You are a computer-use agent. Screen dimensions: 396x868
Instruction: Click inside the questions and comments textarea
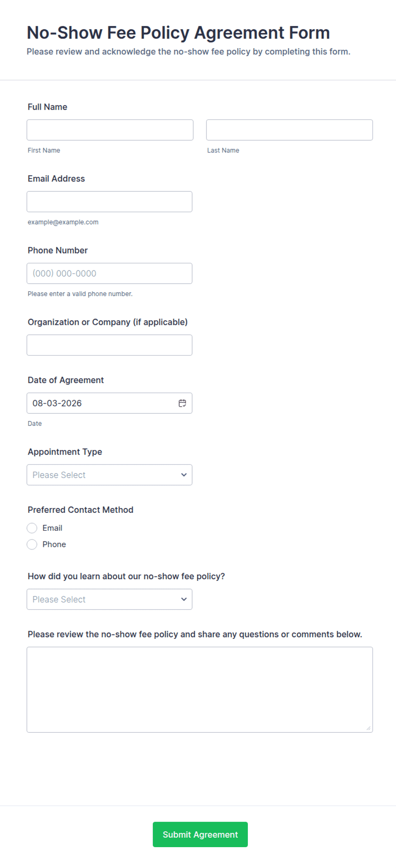(x=200, y=689)
